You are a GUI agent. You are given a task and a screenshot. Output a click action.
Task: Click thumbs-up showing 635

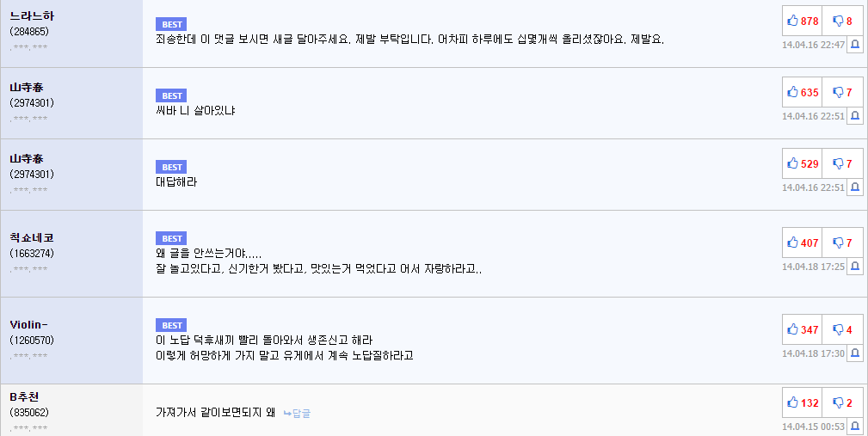click(802, 92)
